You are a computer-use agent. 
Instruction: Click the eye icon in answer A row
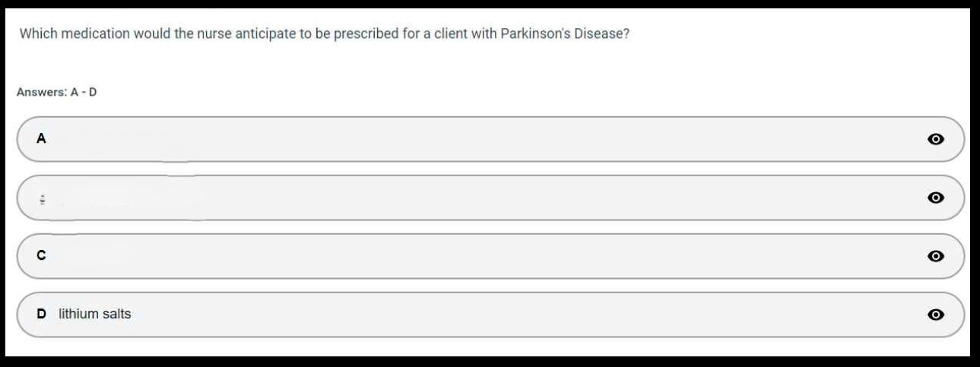[x=936, y=139]
